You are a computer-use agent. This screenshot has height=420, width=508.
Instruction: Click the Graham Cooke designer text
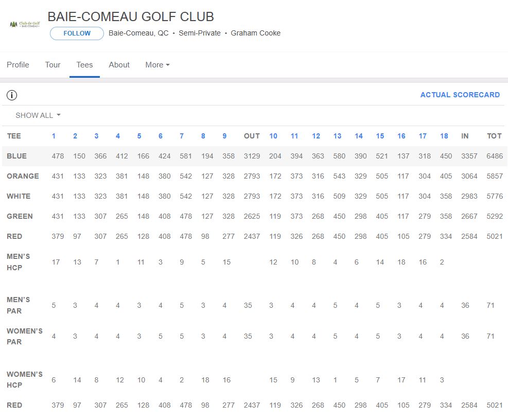coord(256,33)
